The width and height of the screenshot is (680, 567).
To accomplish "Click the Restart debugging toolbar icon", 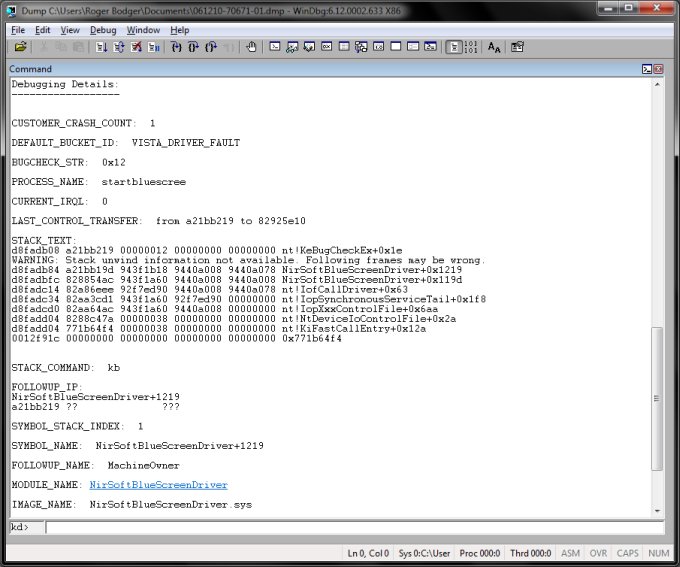I will [x=119, y=47].
